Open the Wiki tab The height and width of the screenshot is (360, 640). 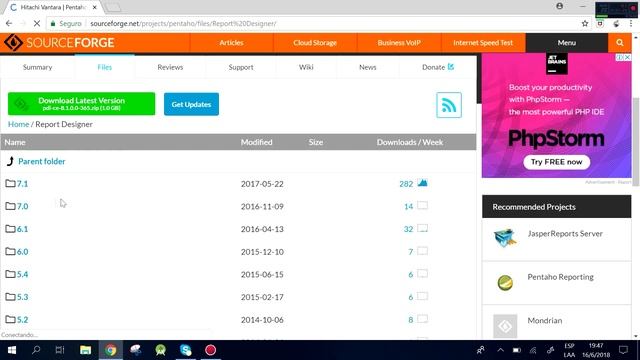click(306, 67)
